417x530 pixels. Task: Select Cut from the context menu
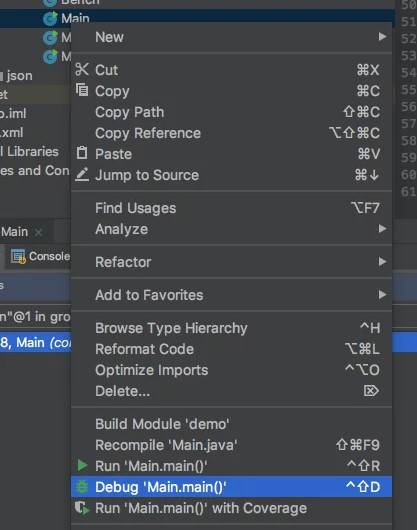[x=231, y=70]
